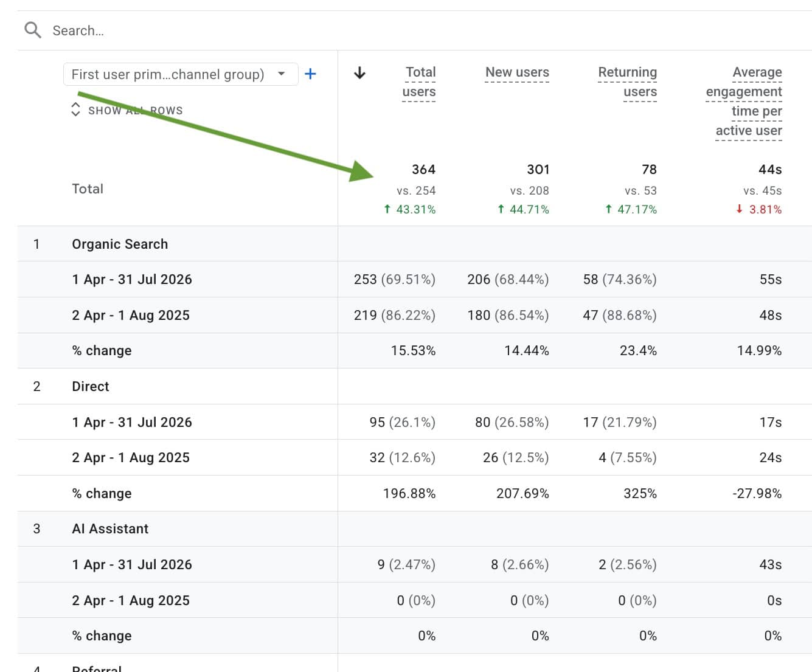Click the 196.88% change value for Direct

pos(409,493)
